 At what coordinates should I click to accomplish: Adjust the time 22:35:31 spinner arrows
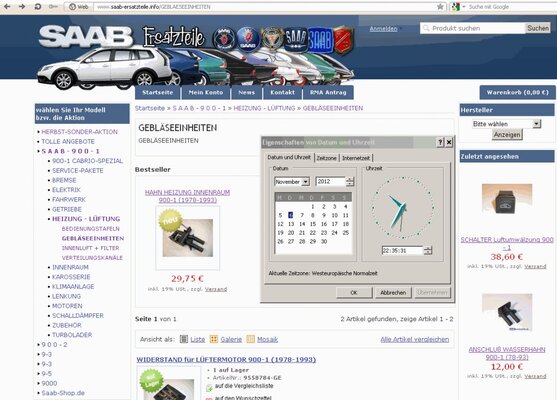[428, 250]
